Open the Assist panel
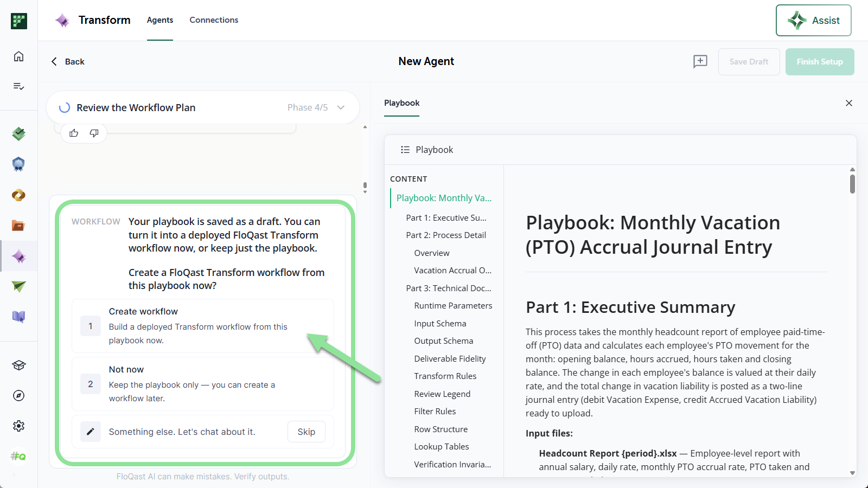Screen dimensions: 868x488 [x=813, y=21]
